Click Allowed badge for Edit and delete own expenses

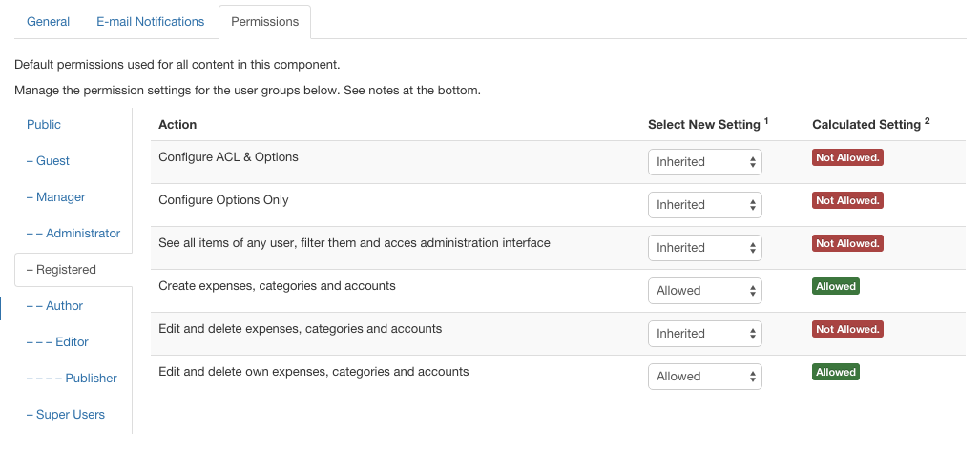coord(836,372)
